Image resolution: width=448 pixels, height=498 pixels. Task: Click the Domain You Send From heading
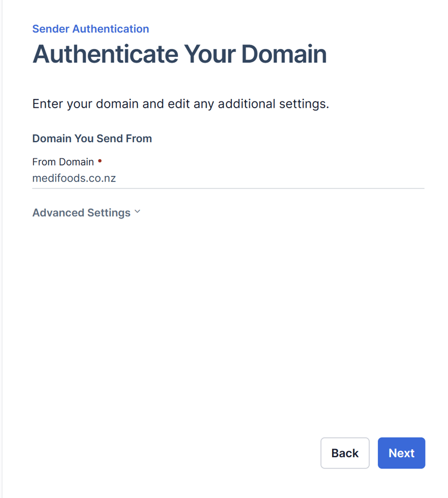92,138
